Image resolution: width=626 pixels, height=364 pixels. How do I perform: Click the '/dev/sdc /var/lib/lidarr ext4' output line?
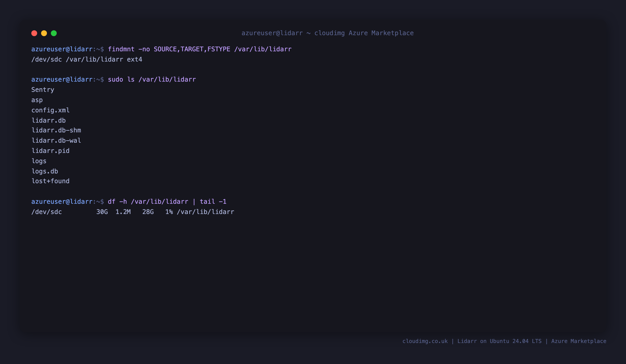coord(87,60)
